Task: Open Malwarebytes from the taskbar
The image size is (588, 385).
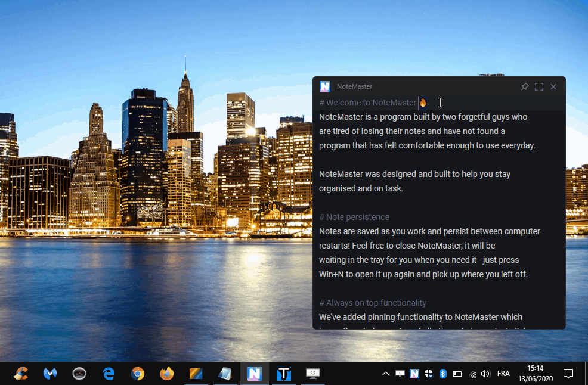Action: coord(50,374)
